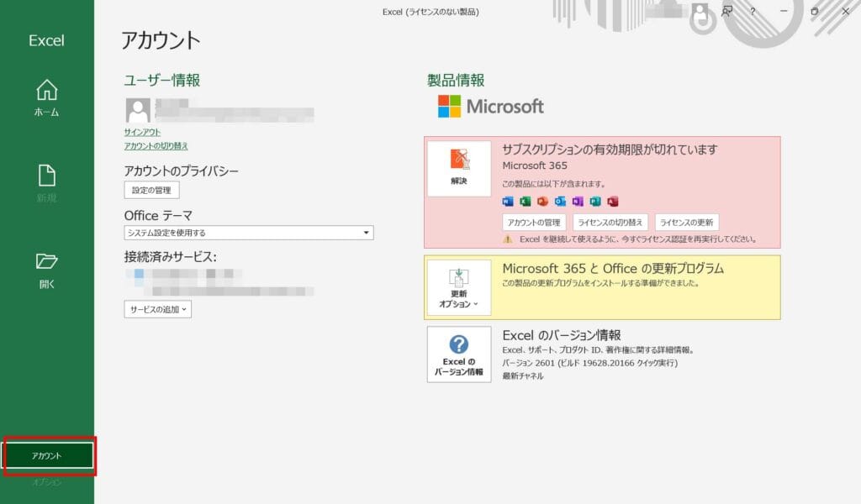Click the feedback icon in title bar

(x=726, y=12)
